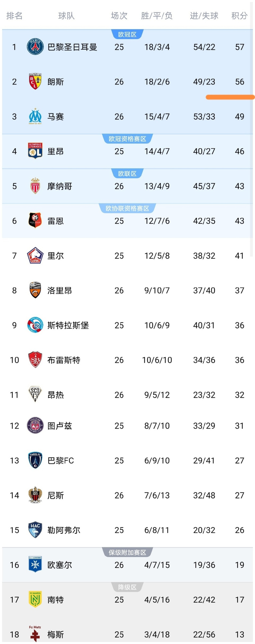Tap the Lille LOSC crest
Image resolution: width=255 pixels, height=644 pixels.
click(35, 255)
